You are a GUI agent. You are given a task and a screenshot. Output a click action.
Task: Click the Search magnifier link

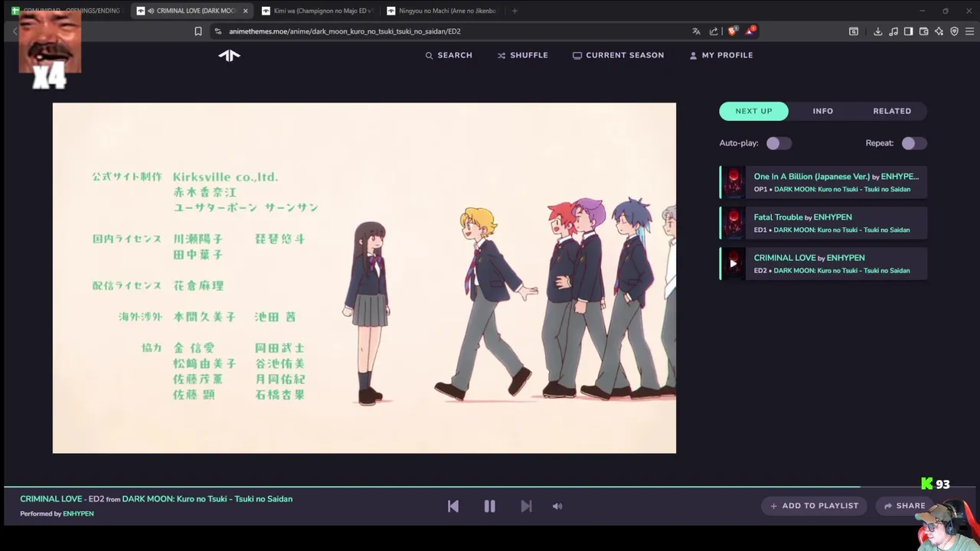coord(449,55)
